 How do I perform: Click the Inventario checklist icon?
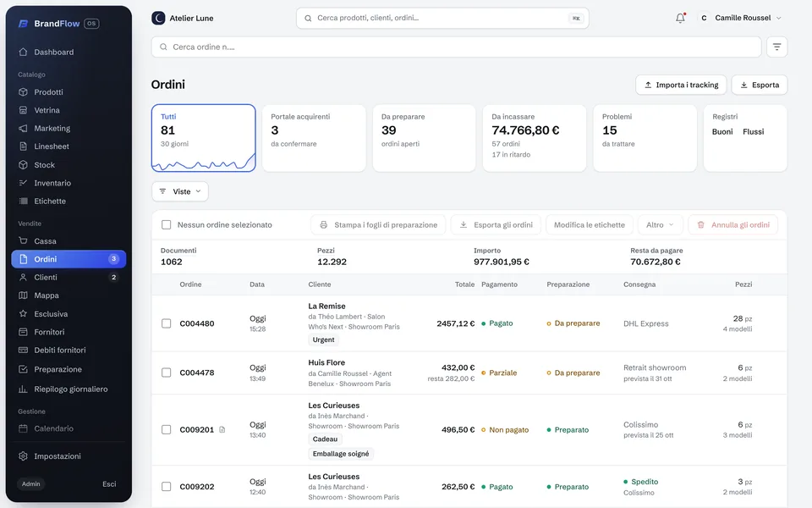(x=23, y=183)
